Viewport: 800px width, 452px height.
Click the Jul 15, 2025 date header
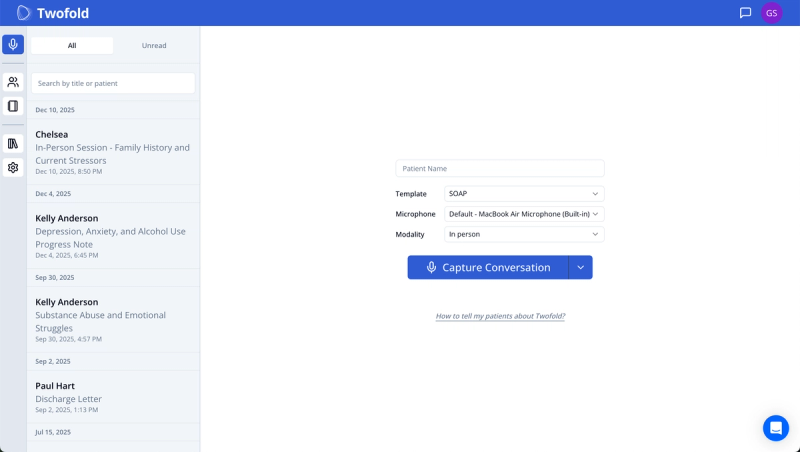point(53,432)
